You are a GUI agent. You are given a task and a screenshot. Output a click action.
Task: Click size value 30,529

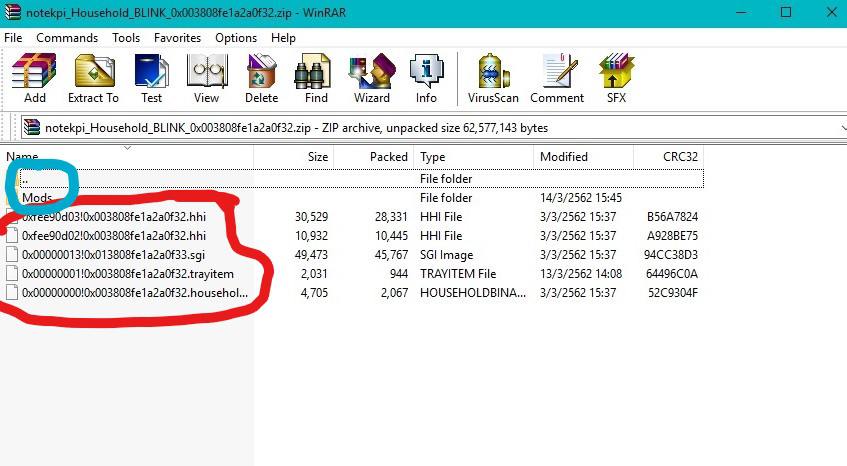[x=311, y=217]
